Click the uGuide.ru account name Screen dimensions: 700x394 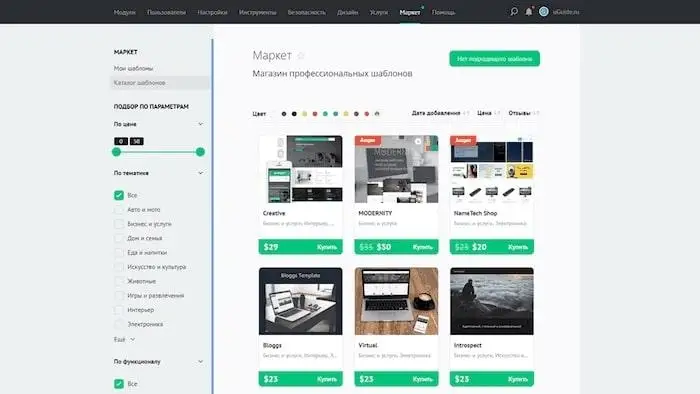(x=566, y=12)
